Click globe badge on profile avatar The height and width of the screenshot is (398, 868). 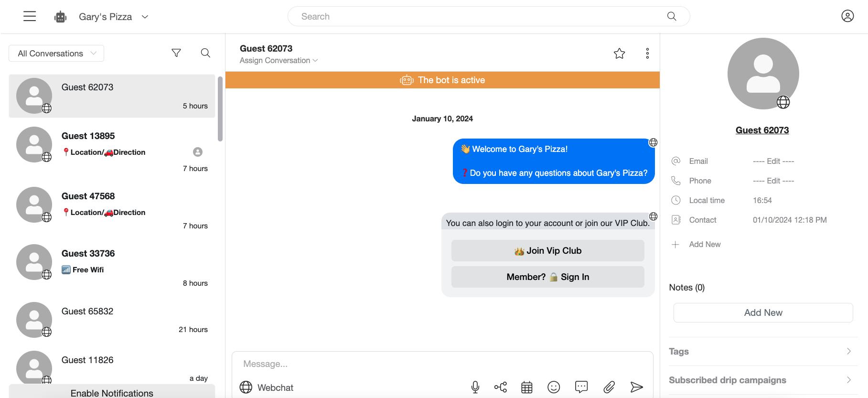point(783,102)
